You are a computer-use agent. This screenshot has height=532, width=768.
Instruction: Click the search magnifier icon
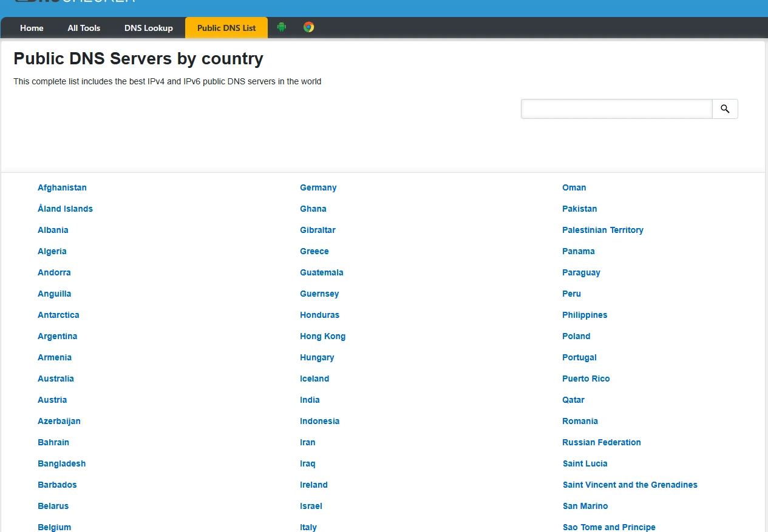click(x=724, y=109)
